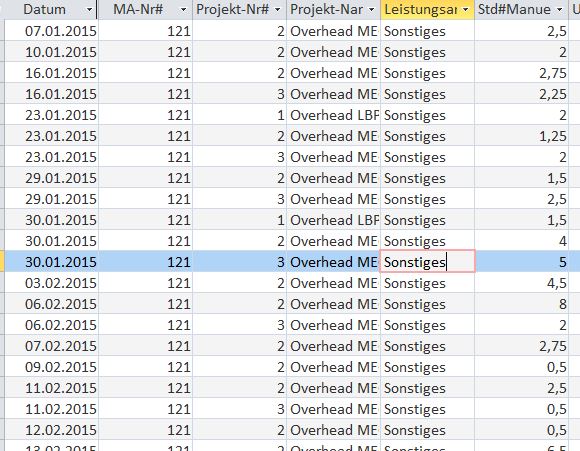Open the Datum column filter dropdown
This screenshot has height=451, width=580.
89,10
